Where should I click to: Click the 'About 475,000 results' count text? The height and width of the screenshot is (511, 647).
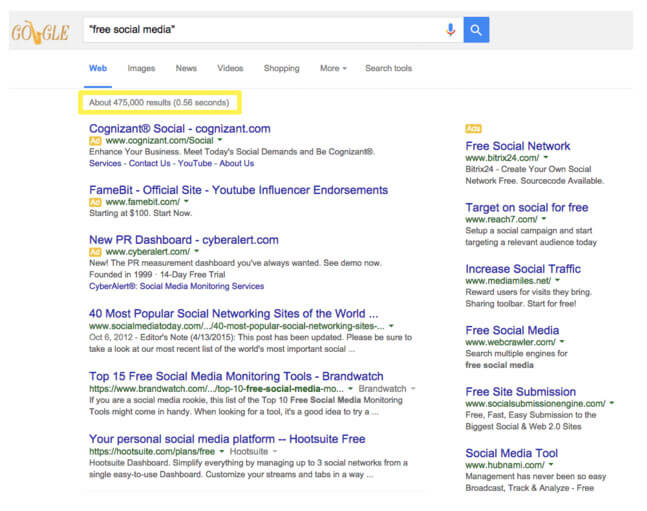pyautogui.click(x=130, y=102)
